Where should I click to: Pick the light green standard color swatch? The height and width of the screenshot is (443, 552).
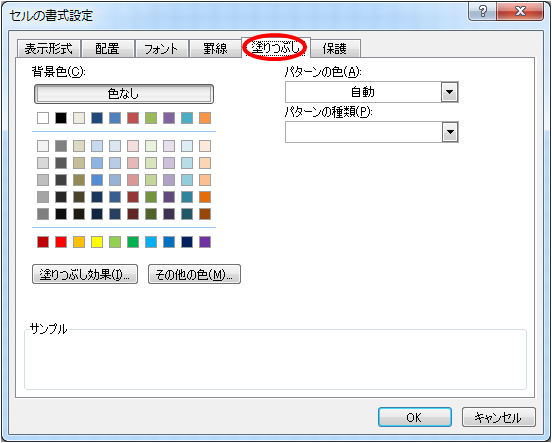pos(115,242)
